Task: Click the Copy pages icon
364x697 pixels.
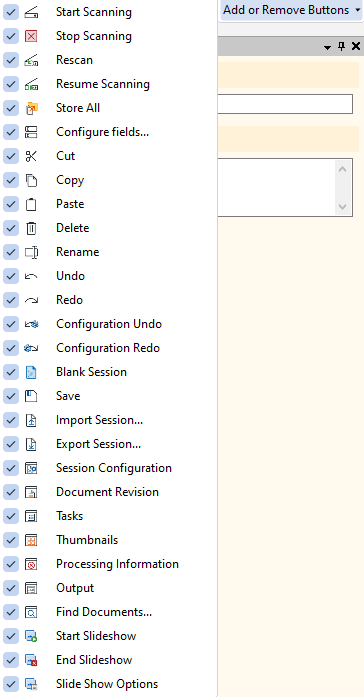Action: tap(31, 180)
